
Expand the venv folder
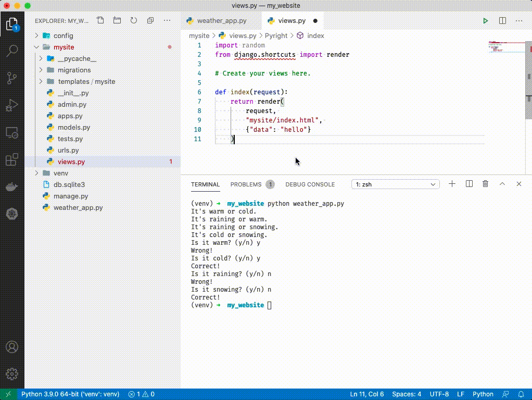(x=60, y=173)
